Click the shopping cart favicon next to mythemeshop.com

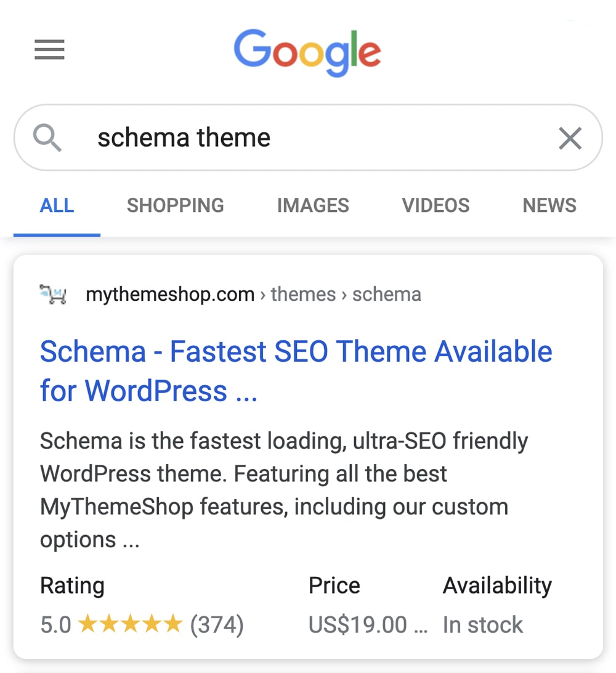coord(54,294)
